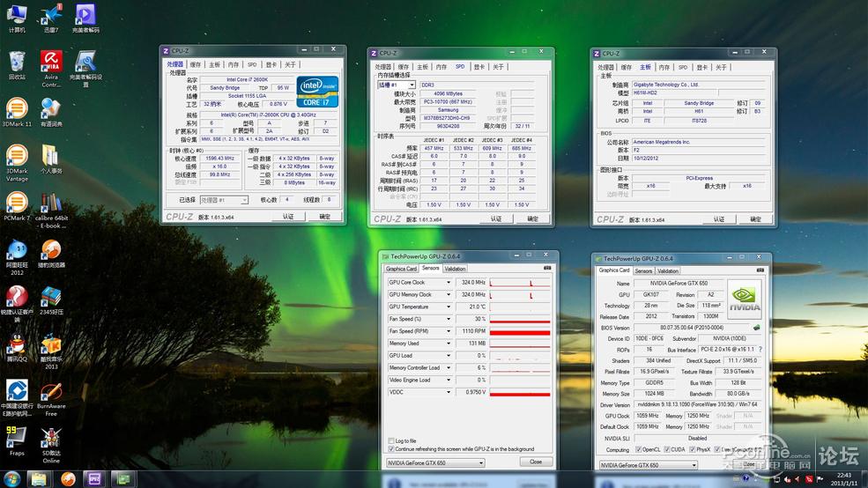Click the BIOS save chip icon in GPU-Z

tap(756, 328)
